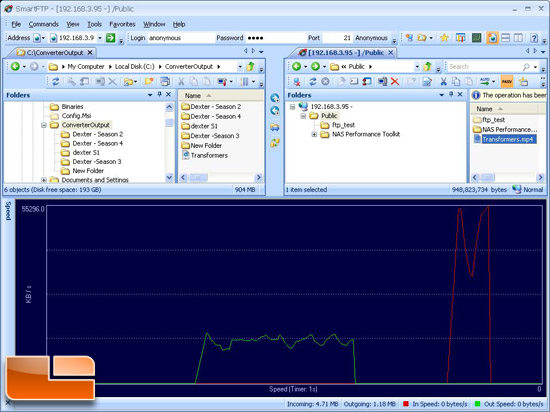Expand the Documents and Settings node

coord(44,180)
